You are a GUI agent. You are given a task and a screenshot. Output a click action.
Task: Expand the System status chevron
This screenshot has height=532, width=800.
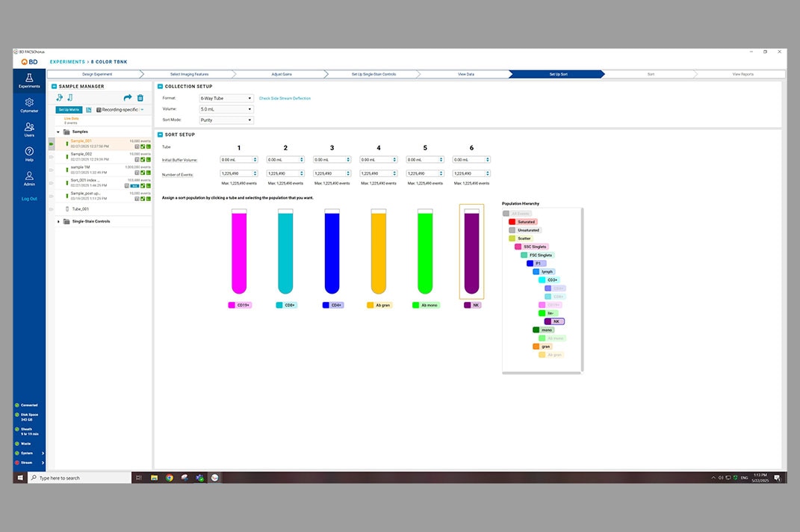tap(43, 453)
